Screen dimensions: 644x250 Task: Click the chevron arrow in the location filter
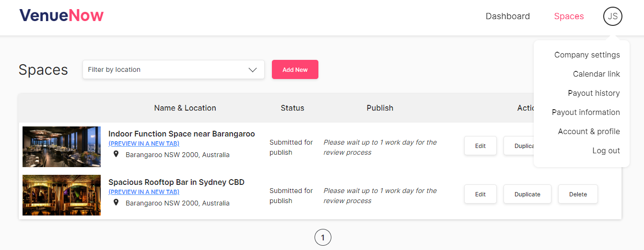[x=253, y=70]
